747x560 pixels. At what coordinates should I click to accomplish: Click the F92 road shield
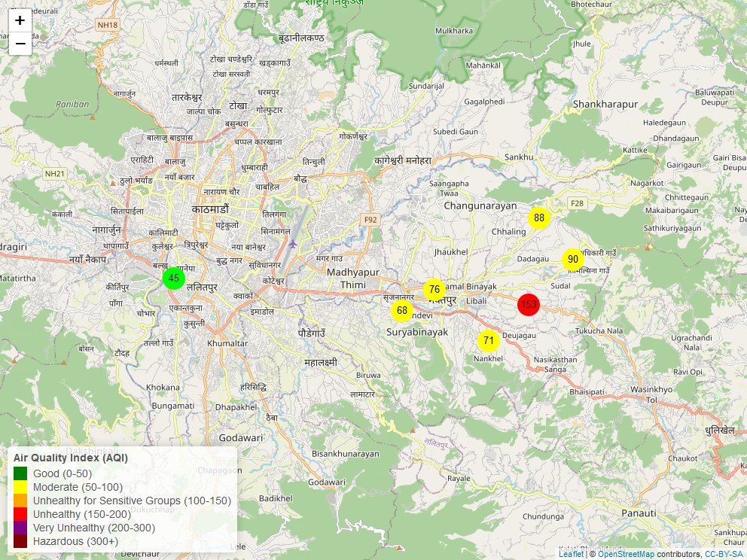click(x=370, y=220)
